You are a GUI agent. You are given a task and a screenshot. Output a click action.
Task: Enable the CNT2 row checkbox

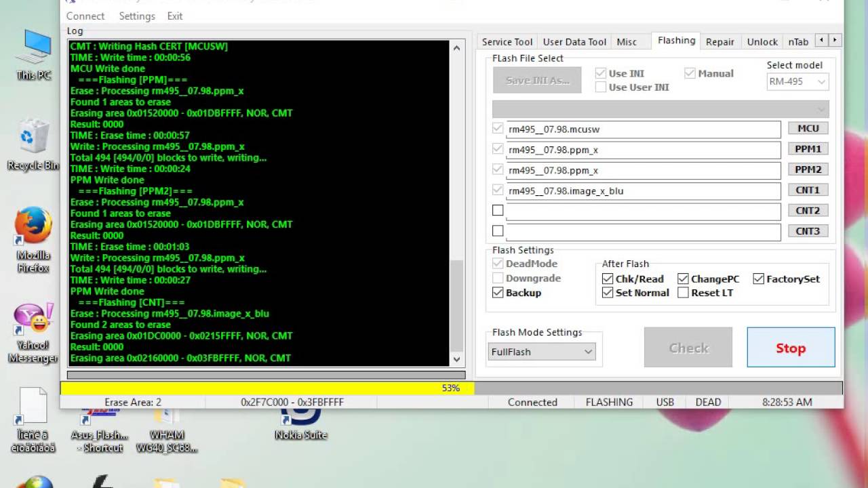pos(498,211)
